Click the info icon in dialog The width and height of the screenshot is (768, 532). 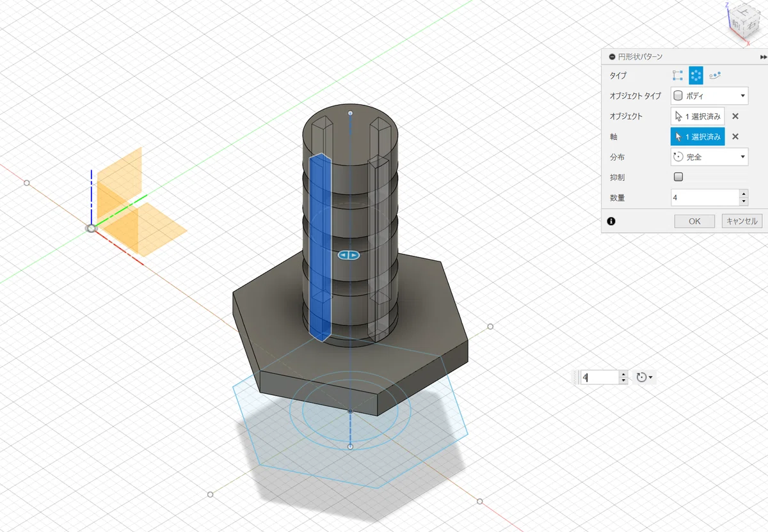click(x=611, y=221)
